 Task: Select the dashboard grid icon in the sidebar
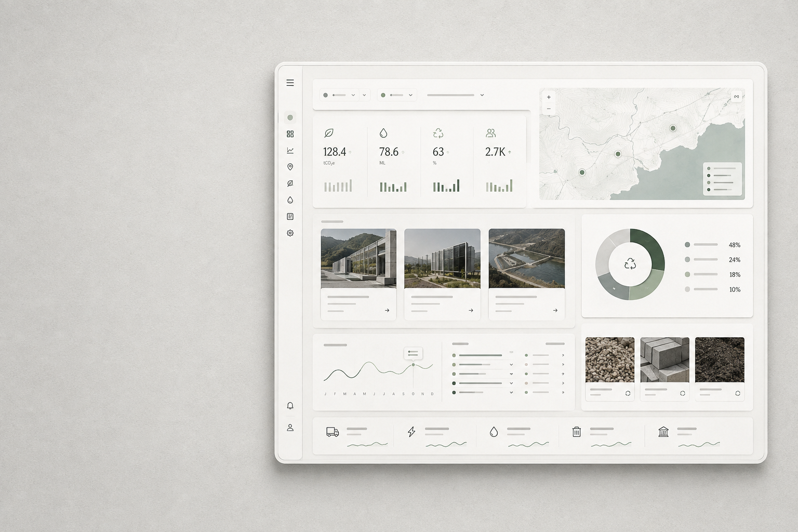pyautogui.click(x=290, y=134)
